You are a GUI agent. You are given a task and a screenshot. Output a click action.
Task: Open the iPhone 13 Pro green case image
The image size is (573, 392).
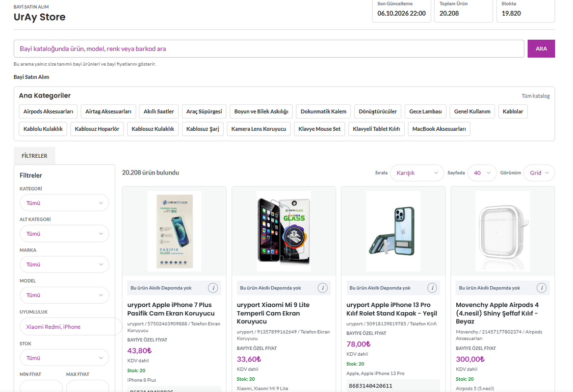pyautogui.click(x=393, y=231)
